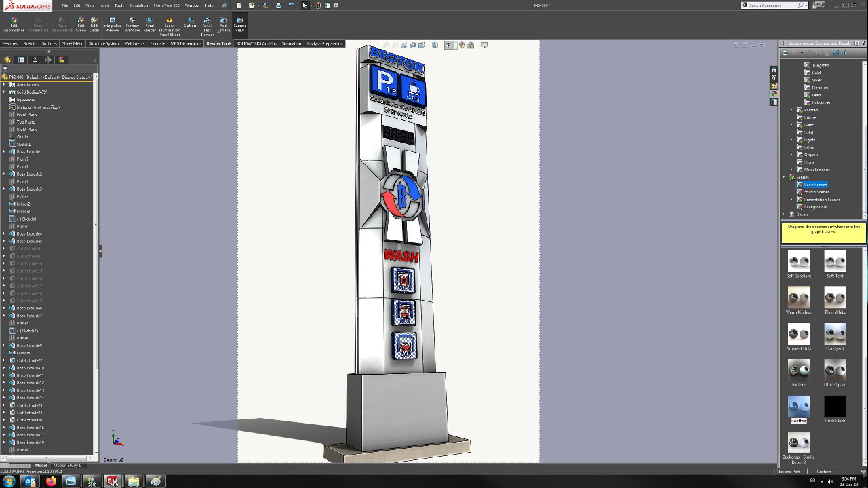Expand the Solid Bodies folder in the tree
The height and width of the screenshot is (488, 868).
(x=4, y=92)
